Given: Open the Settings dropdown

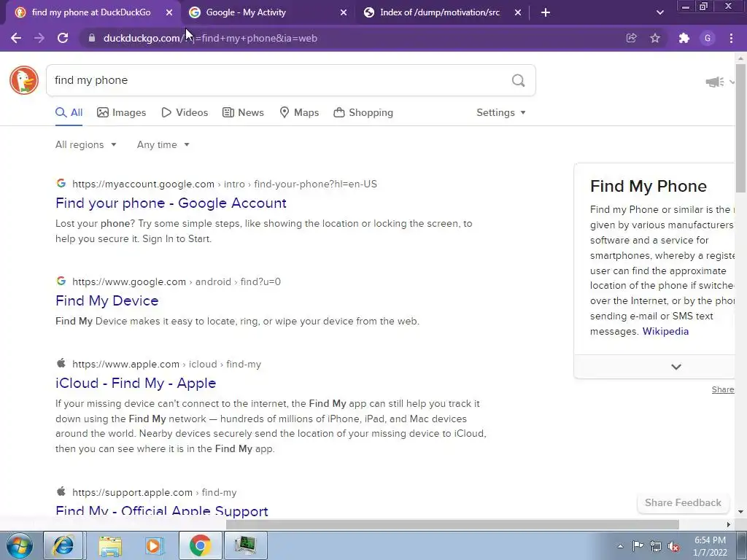Looking at the screenshot, I should click(x=501, y=113).
